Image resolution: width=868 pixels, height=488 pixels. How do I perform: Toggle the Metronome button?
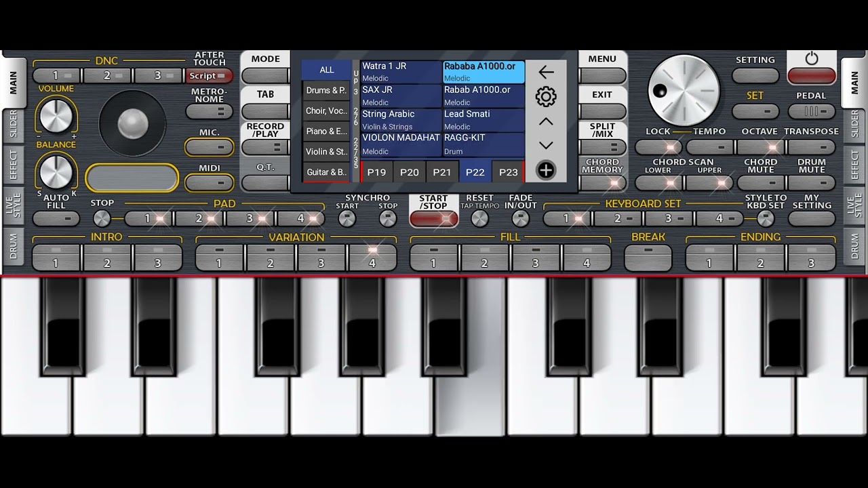click(210, 112)
